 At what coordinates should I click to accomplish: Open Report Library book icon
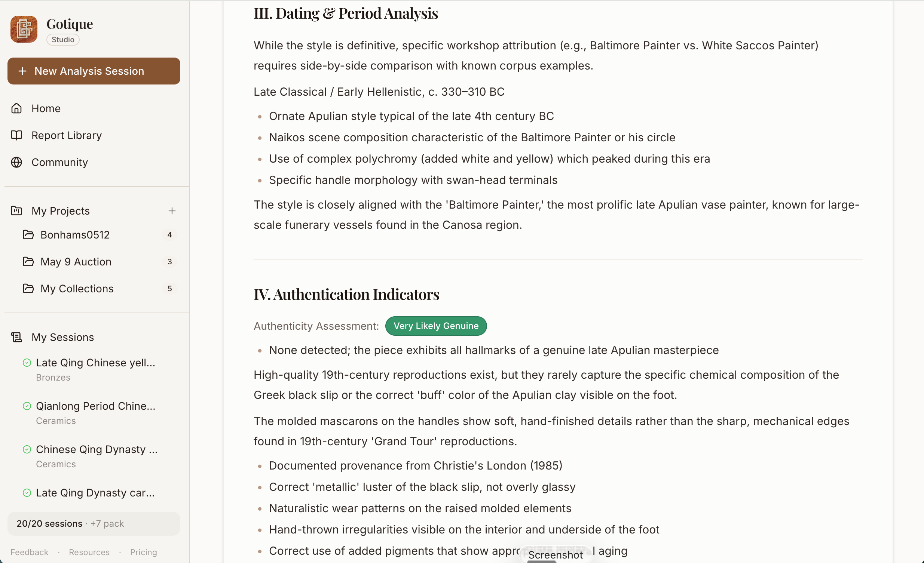tap(16, 135)
